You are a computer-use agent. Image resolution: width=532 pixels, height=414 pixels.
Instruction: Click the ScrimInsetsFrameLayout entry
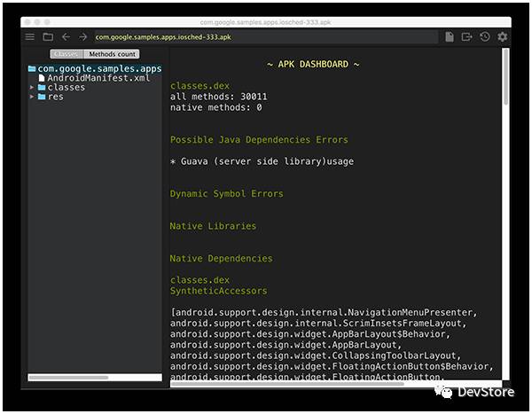coord(318,324)
